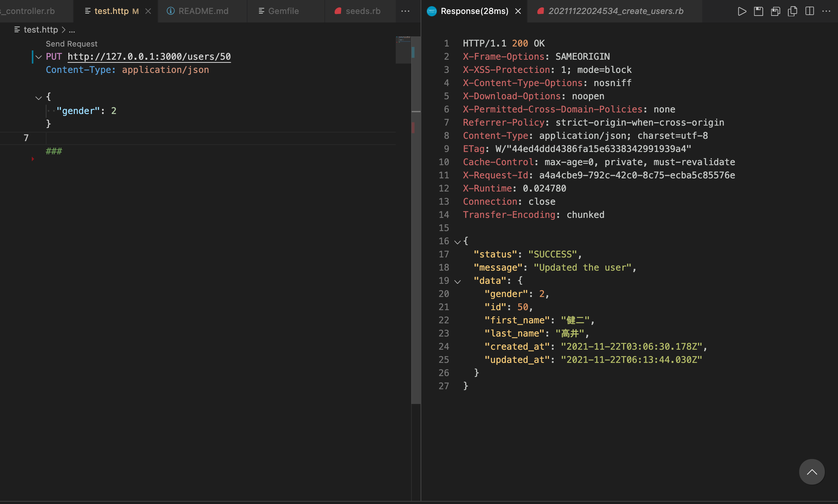This screenshot has width=838, height=504.
Task: Collapse the data object at line 19
Action: pos(457,281)
